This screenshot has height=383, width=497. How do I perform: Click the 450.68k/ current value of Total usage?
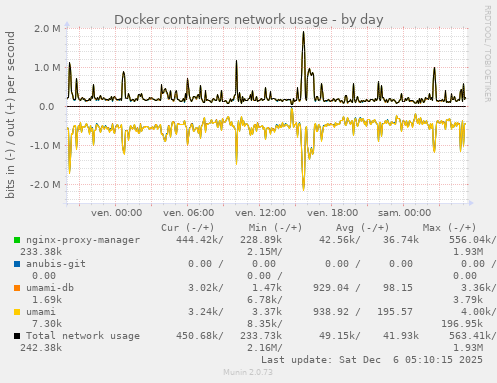[x=200, y=336]
